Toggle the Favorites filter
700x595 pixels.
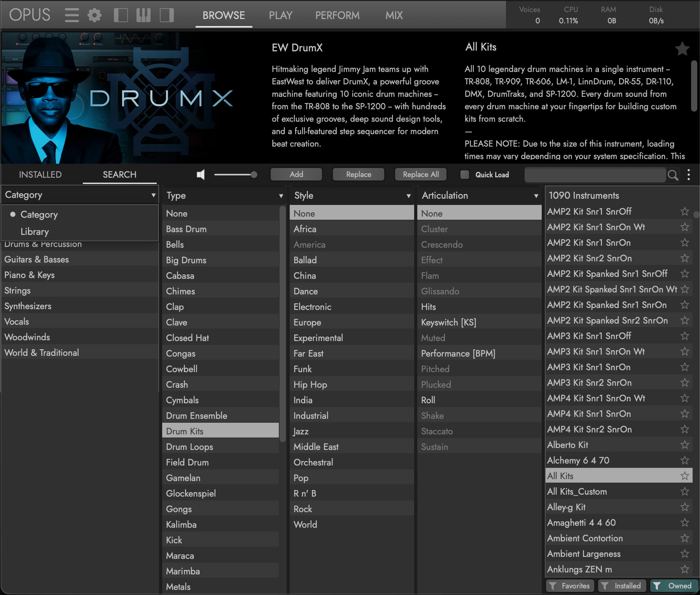pyautogui.click(x=570, y=586)
